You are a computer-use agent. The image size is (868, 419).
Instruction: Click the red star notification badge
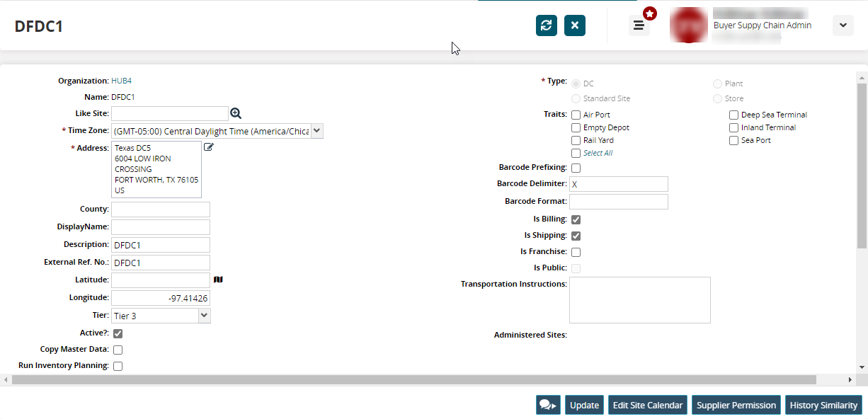pyautogui.click(x=649, y=13)
